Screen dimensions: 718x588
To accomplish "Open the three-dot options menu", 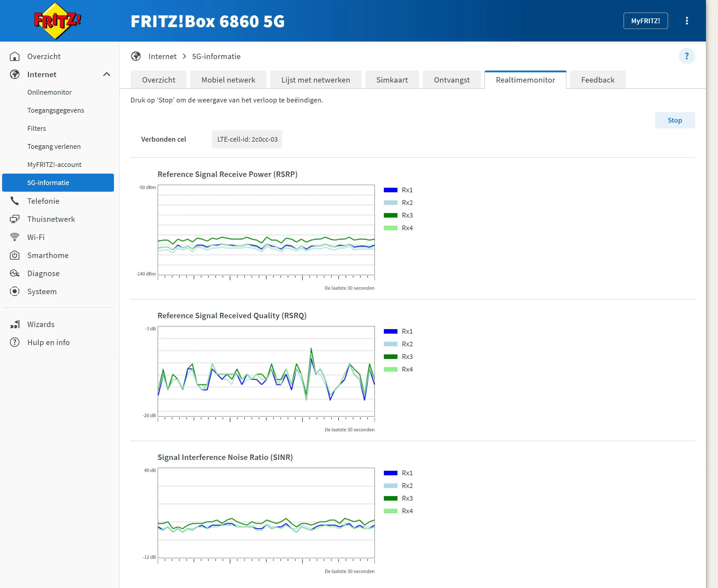I will (687, 21).
